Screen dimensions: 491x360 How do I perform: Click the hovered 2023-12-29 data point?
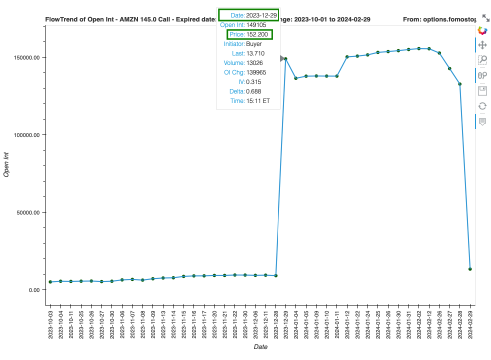click(285, 59)
